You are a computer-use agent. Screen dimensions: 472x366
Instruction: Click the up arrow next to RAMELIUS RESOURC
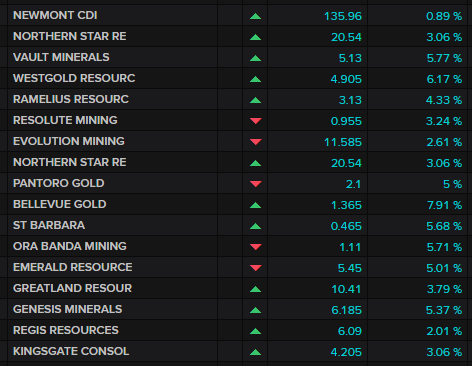click(x=255, y=100)
